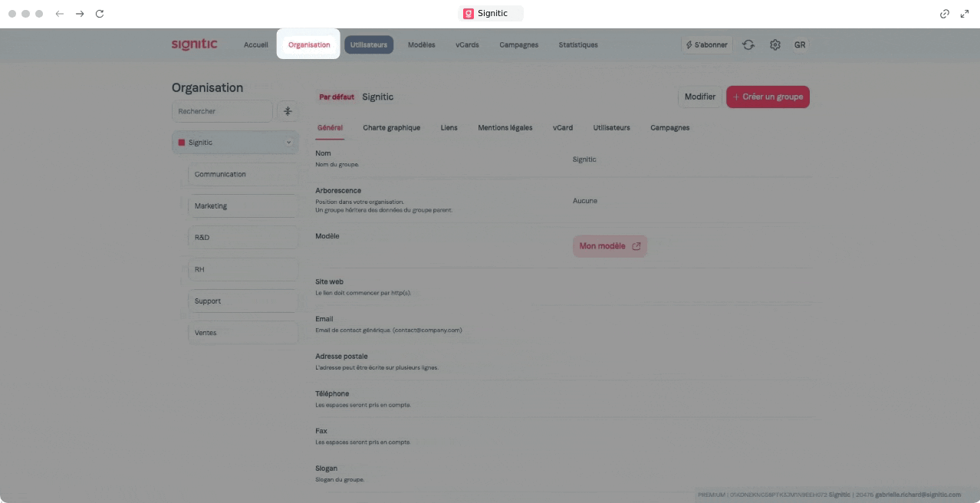Open the Accueil menu
Screen dimensions: 980x503
[256, 45]
